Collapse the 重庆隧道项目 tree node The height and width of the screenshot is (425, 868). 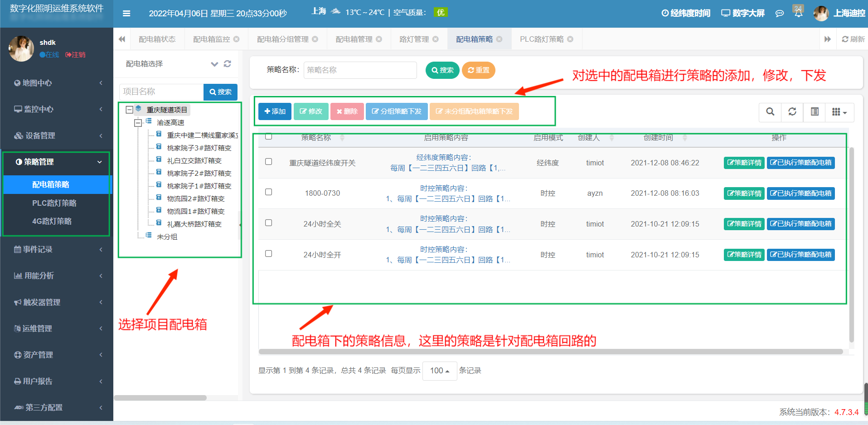129,110
